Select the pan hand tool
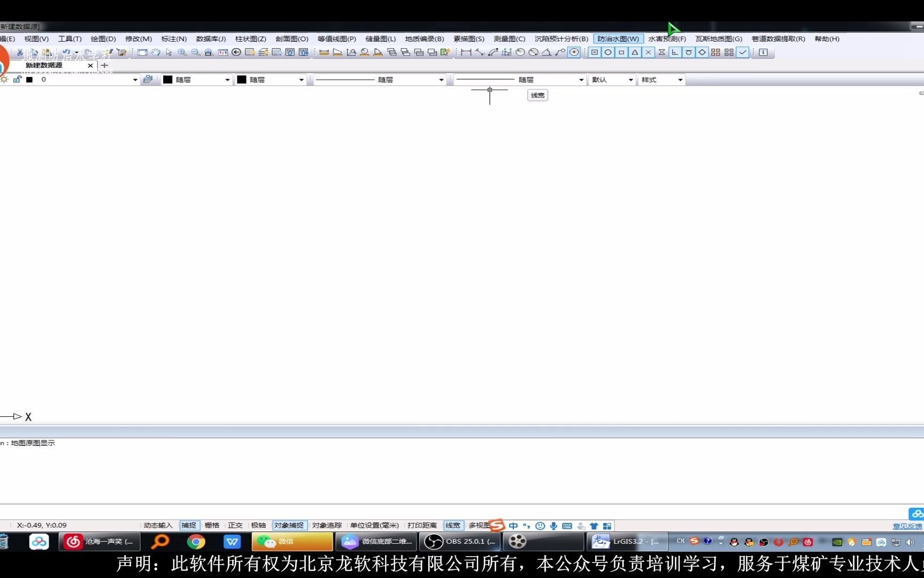Image resolution: width=924 pixels, height=578 pixels. click(x=156, y=52)
